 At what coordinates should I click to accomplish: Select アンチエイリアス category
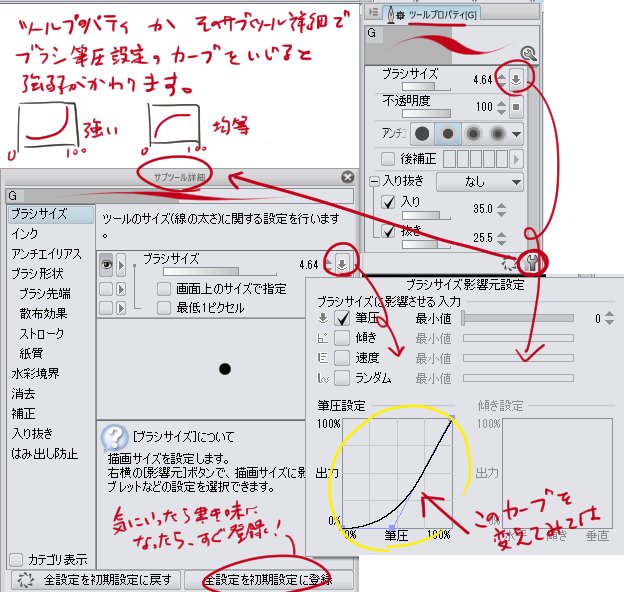tap(46, 254)
